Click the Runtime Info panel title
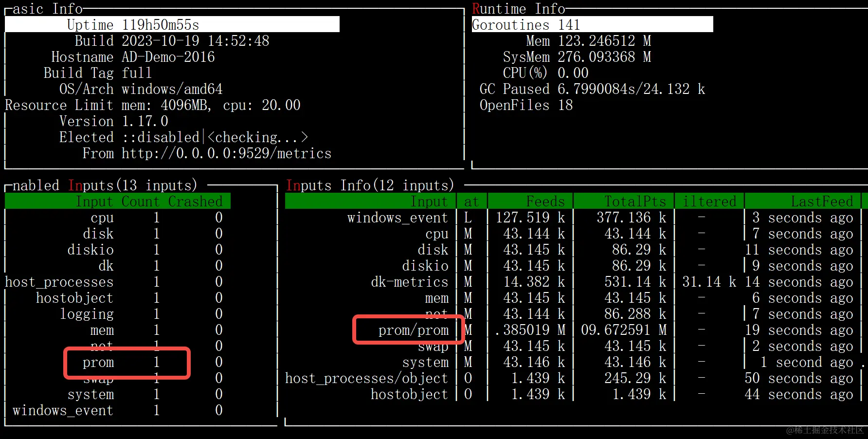The height and width of the screenshot is (439, 868). [519, 8]
